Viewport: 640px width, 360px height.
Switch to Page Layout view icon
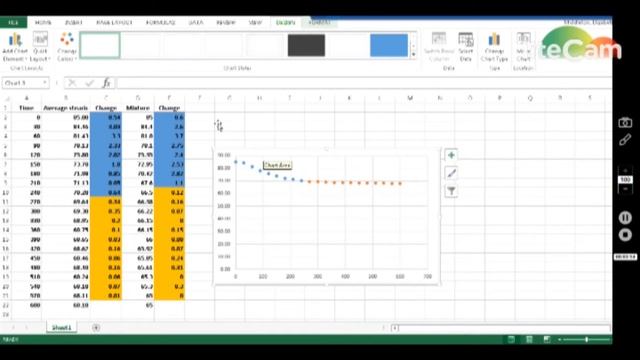click(529, 339)
